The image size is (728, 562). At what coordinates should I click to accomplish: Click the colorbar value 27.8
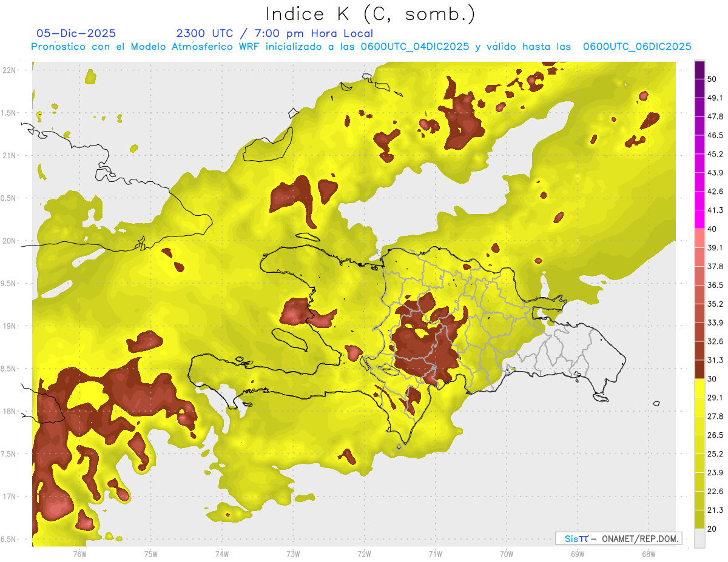pyautogui.click(x=715, y=416)
